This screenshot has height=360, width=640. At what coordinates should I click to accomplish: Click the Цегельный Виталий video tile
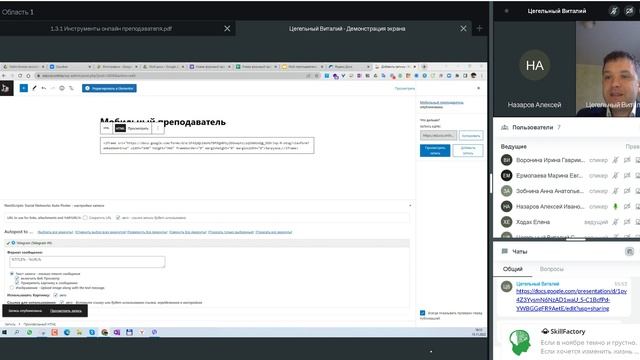(x=608, y=69)
